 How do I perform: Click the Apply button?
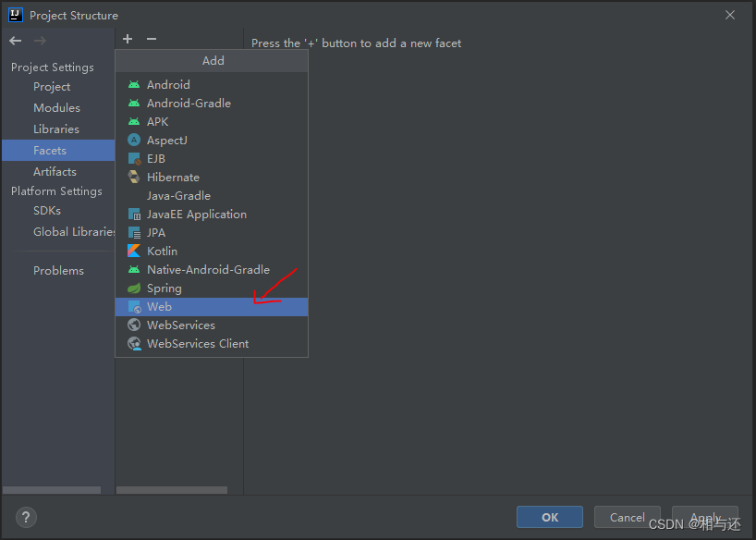click(705, 517)
